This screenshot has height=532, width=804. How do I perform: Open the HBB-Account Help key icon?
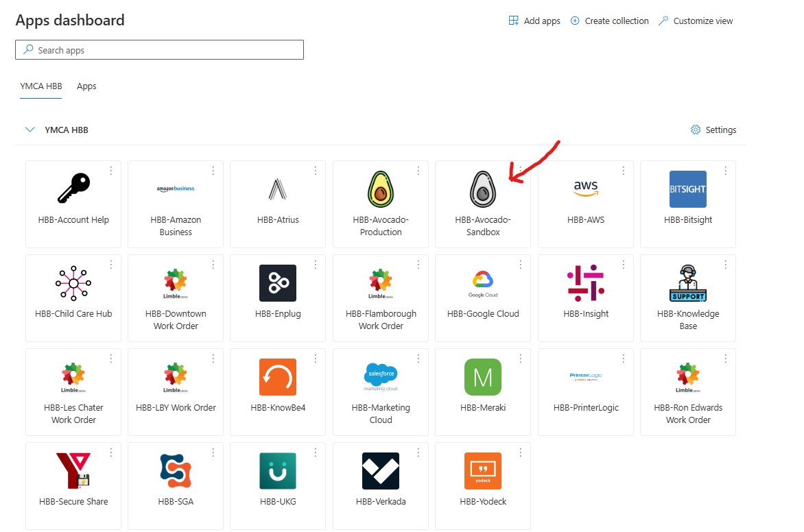(73, 189)
